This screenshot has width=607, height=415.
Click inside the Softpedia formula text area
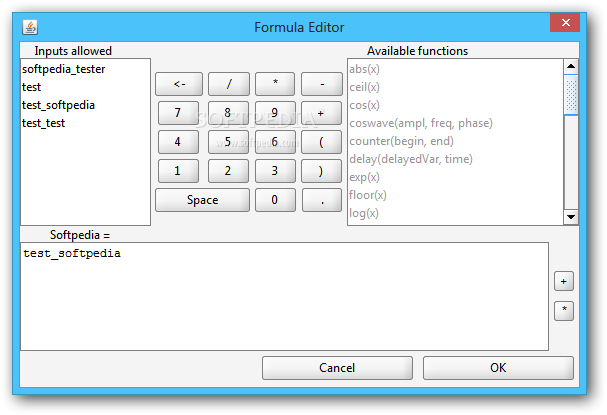285,297
